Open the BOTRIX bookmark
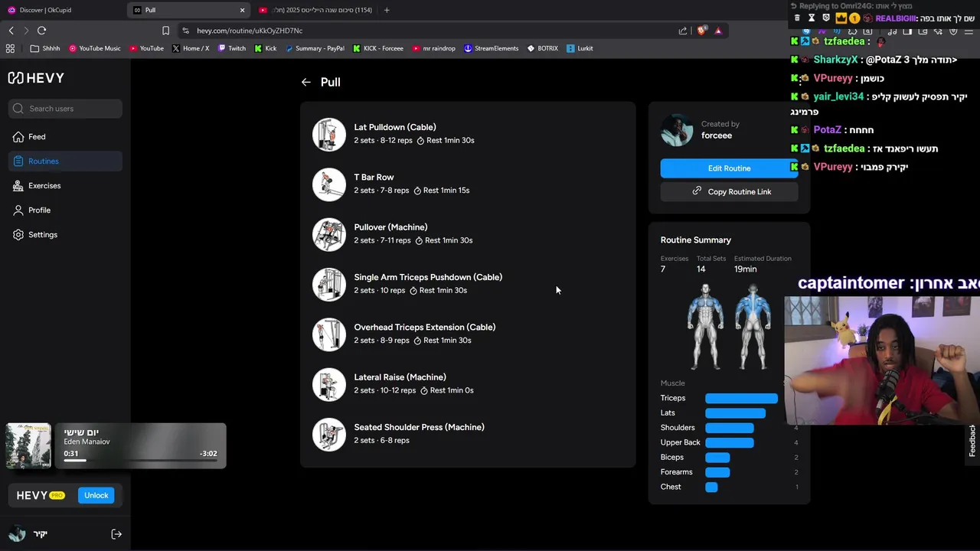This screenshot has height=551, width=980. click(x=542, y=48)
